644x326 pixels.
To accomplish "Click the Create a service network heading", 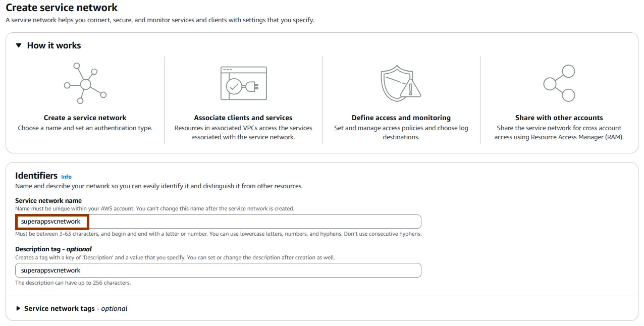I will point(85,118).
